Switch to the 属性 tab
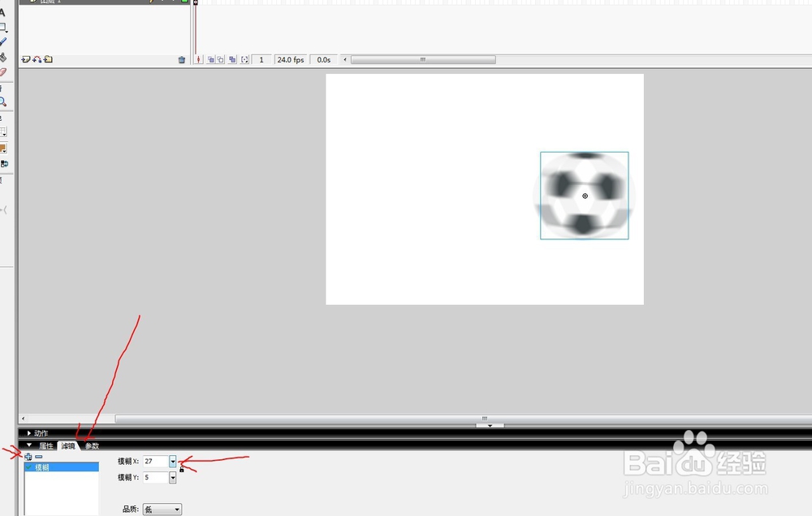 coord(46,445)
